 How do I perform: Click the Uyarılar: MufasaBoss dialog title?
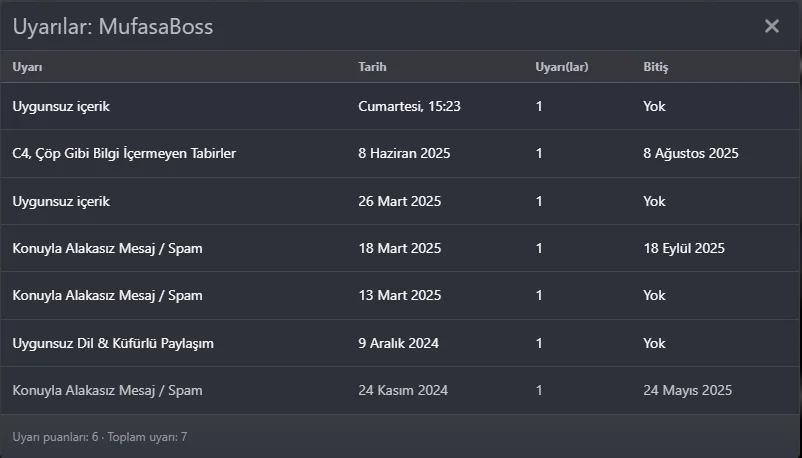pyautogui.click(x=112, y=26)
